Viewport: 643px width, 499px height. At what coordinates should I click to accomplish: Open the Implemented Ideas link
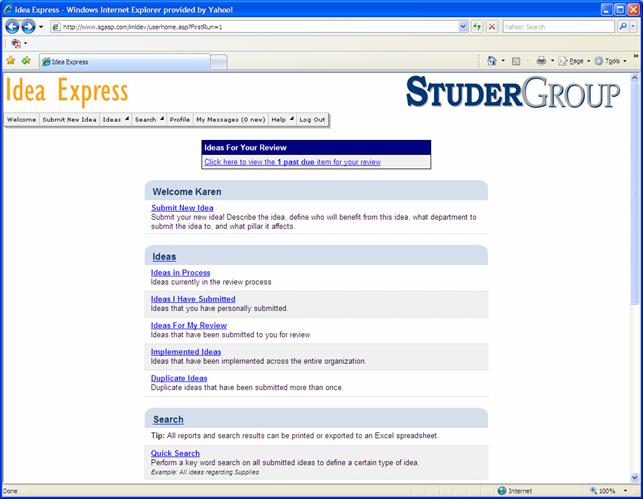tap(186, 352)
